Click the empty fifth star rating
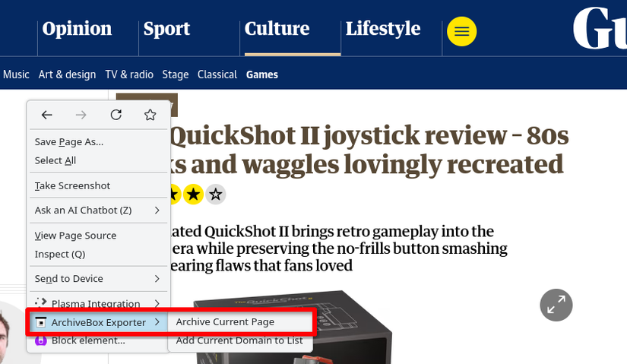 216,195
